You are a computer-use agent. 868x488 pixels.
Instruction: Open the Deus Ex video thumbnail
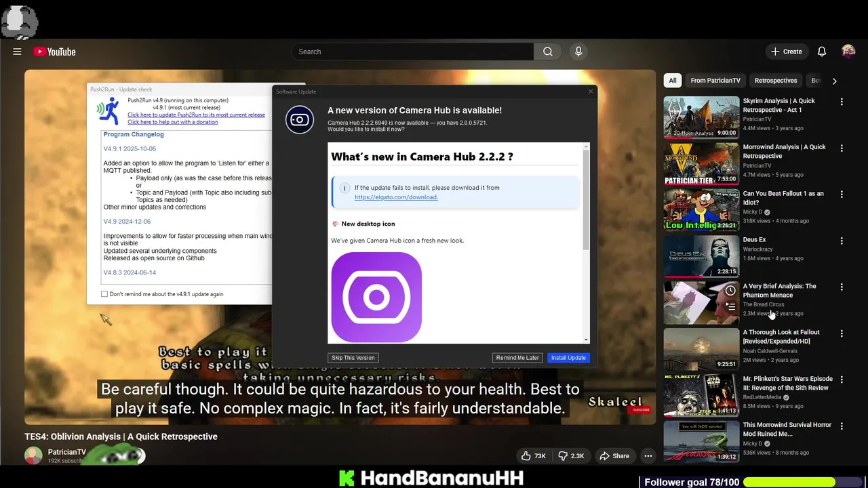coord(701,256)
